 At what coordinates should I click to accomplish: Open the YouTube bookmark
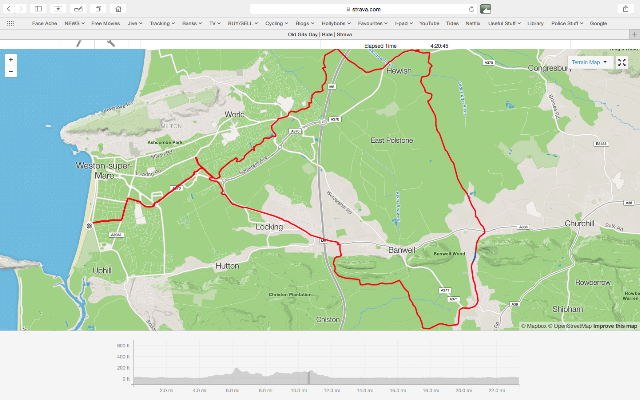pyautogui.click(x=429, y=23)
